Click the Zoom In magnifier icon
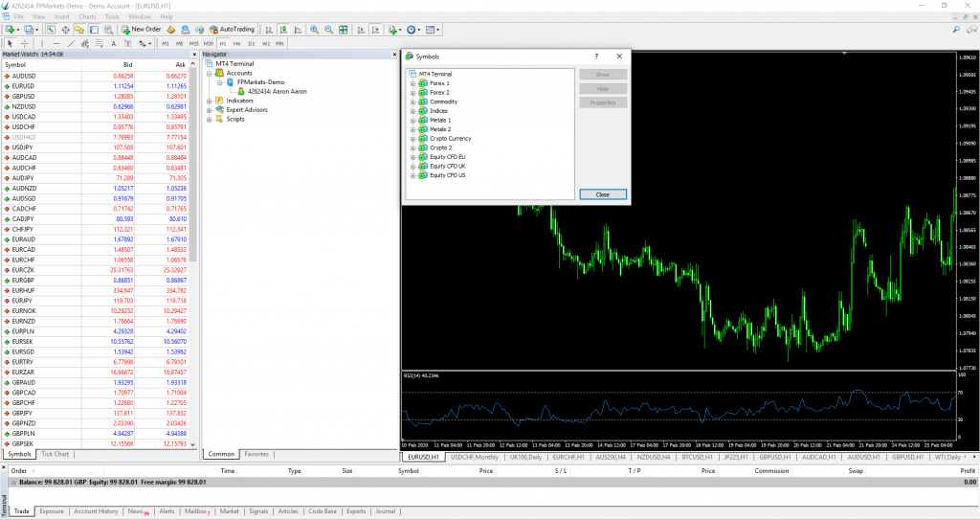The height and width of the screenshot is (520, 980). [x=314, y=30]
